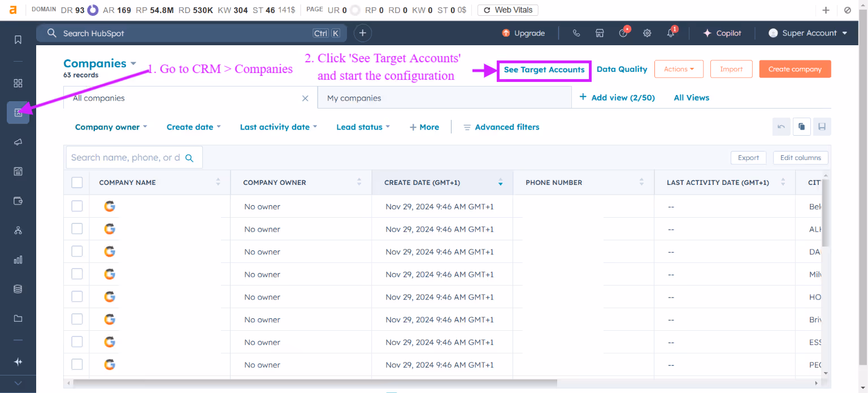Open the Actions dropdown menu
The image size is (868, 393).
[x=679, y=68]
